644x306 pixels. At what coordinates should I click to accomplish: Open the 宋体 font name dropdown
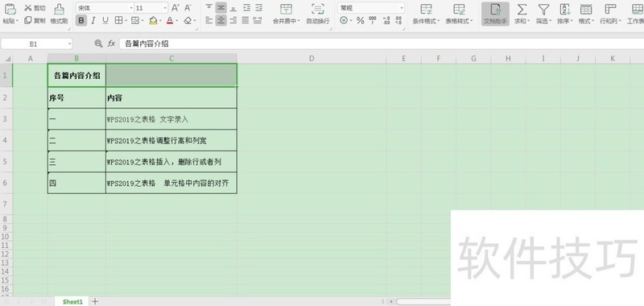131,8
